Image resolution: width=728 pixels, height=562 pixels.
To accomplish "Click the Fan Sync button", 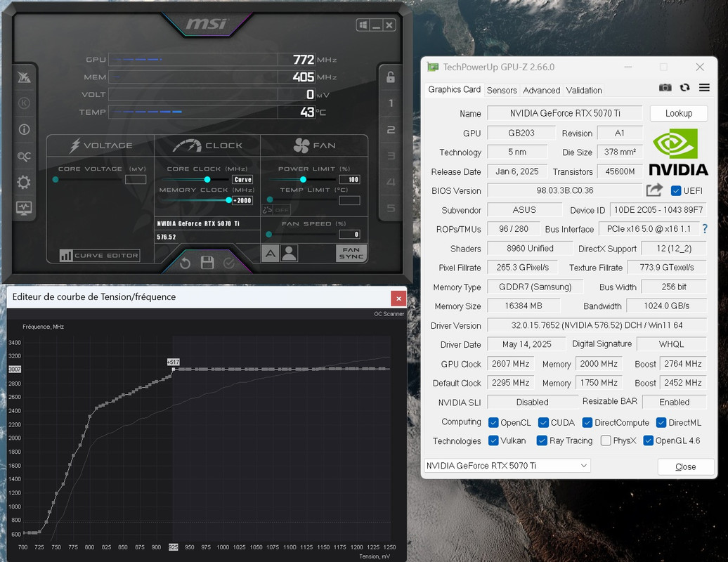I will tap(351, 254).
